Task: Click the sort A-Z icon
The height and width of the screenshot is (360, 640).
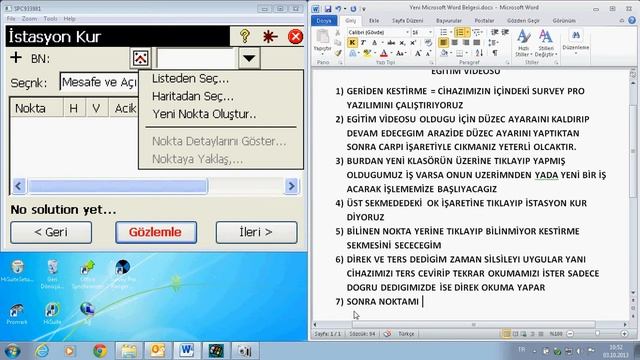Action: click(480, 53)
